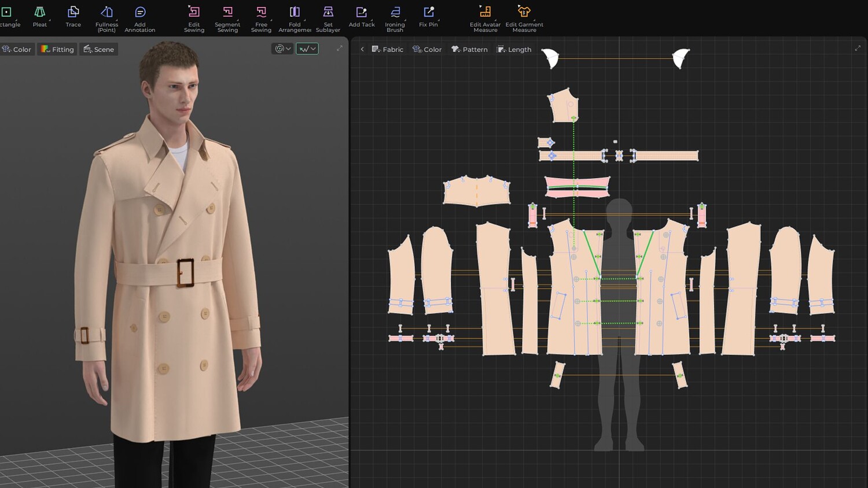Open the highlighted line-style dropdown in 3D view
The width and height of the screenshot is (868, 488).
[307, 49]
